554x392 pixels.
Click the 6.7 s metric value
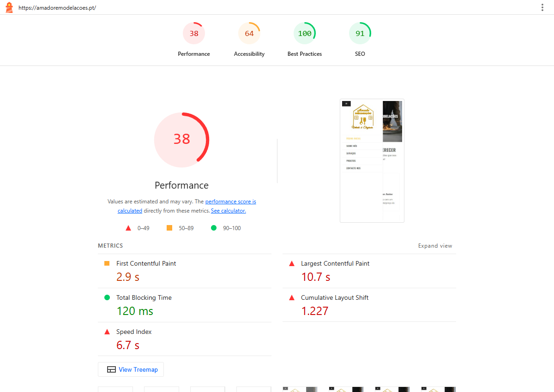(128, 345)
